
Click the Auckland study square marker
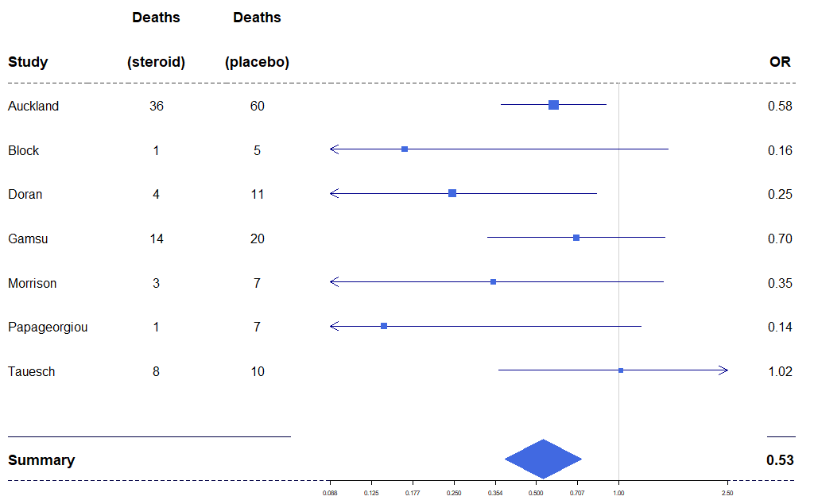553,105
